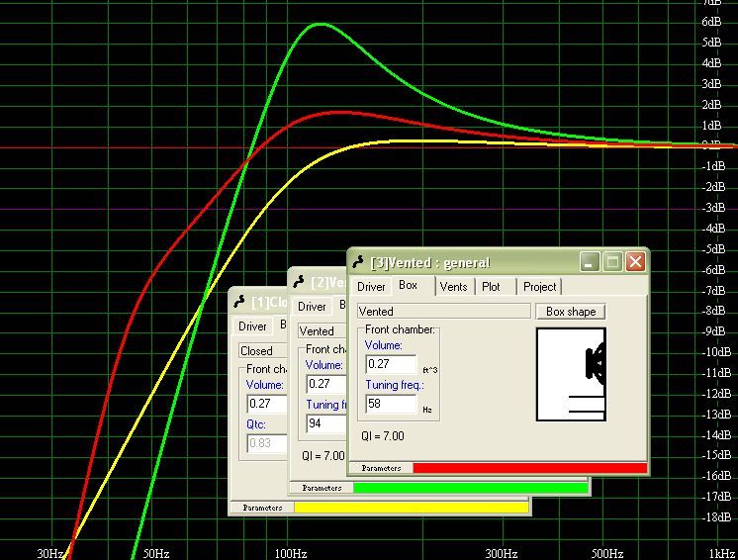Image resolution: width=738 pixels, height=560 pixels.
Task: Click the Vented box type field in window 2
Action: [322, 331]
